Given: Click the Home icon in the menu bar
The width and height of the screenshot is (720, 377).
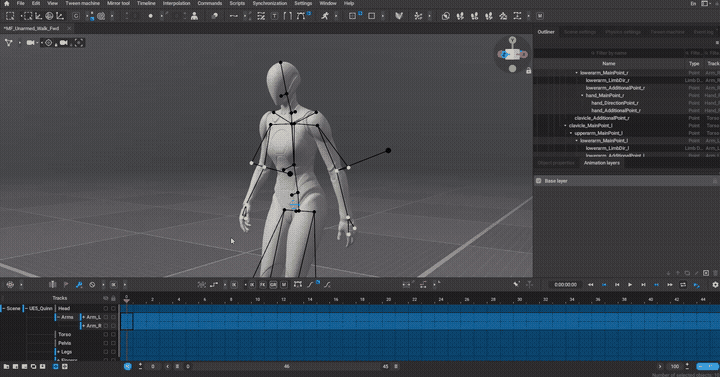Looking at the screenshot, I should pyautogui.click(x=6, y=3).
